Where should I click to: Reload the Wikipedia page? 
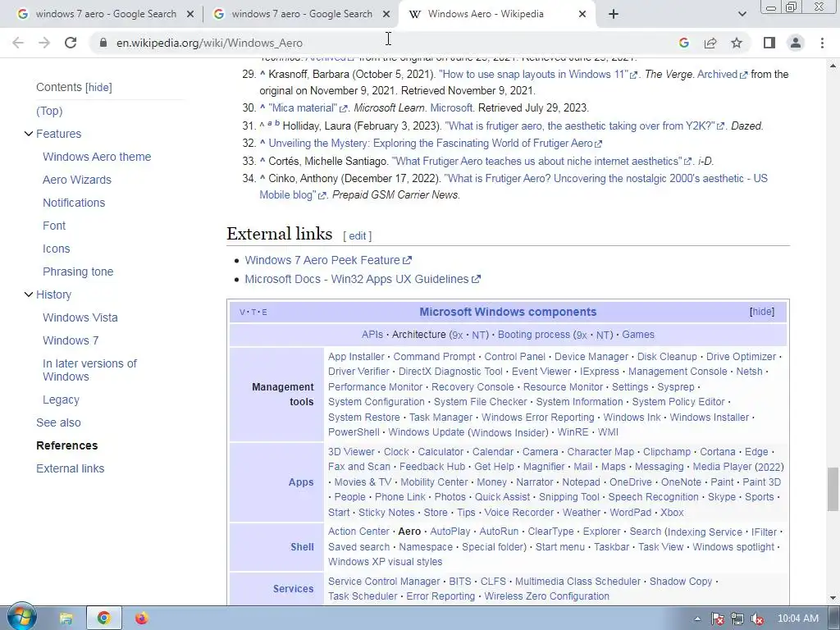(71, 43)
